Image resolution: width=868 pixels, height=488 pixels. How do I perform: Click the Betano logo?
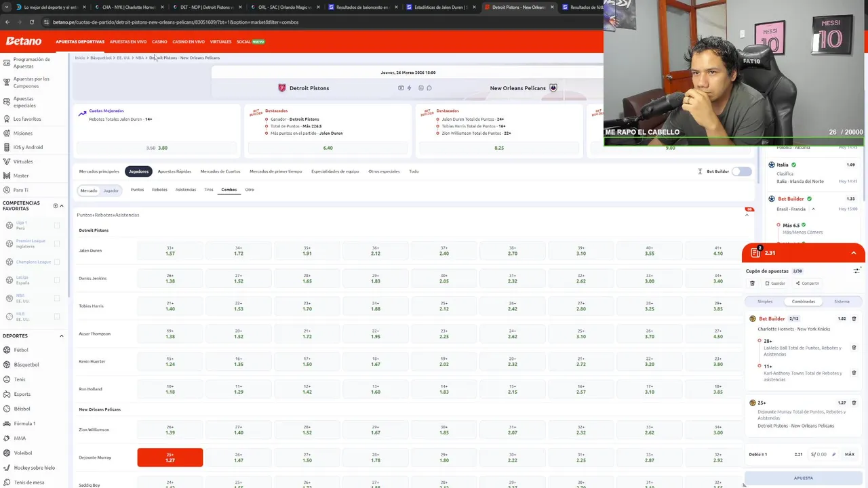tap(24, 41)
